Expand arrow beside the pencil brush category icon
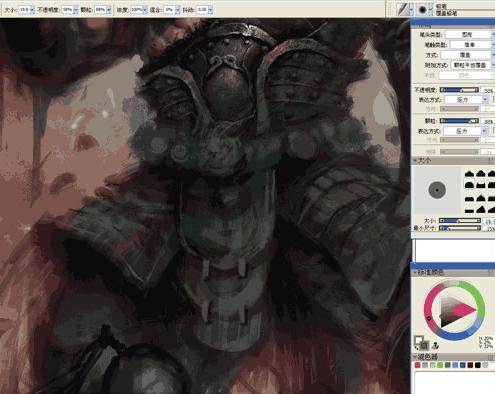 click(x=411, y=9)
